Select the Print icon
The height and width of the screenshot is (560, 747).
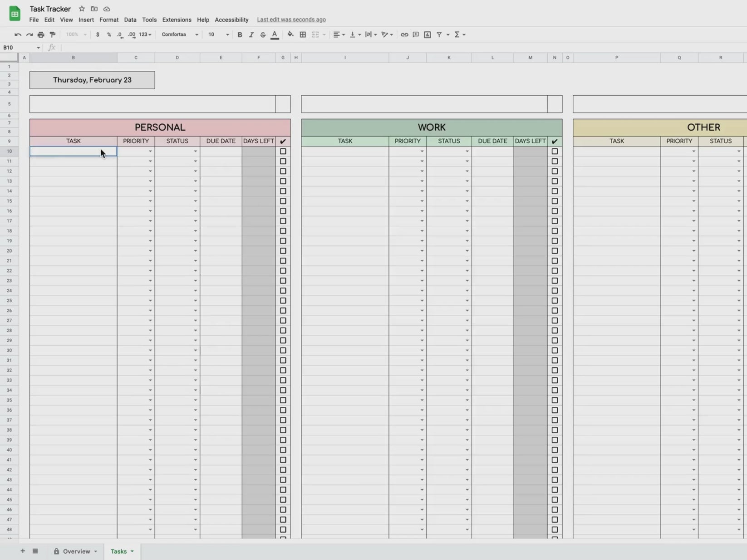coord(40,34)
